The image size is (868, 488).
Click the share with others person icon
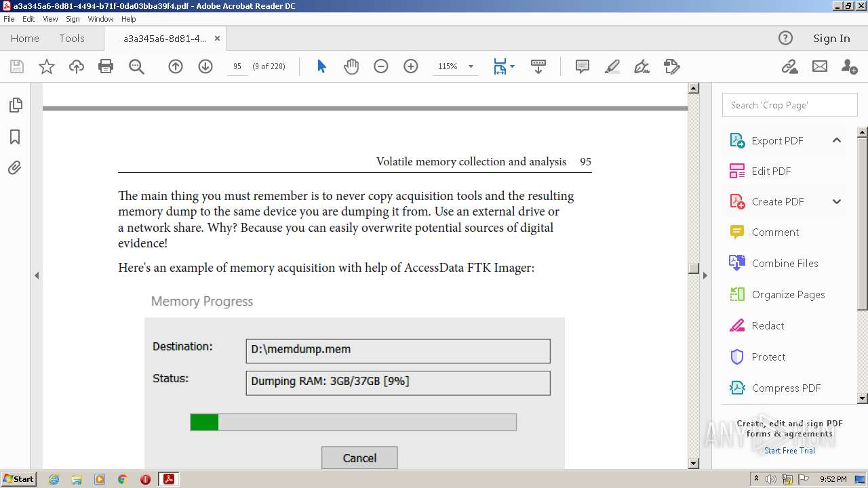[x=849, y=66]
